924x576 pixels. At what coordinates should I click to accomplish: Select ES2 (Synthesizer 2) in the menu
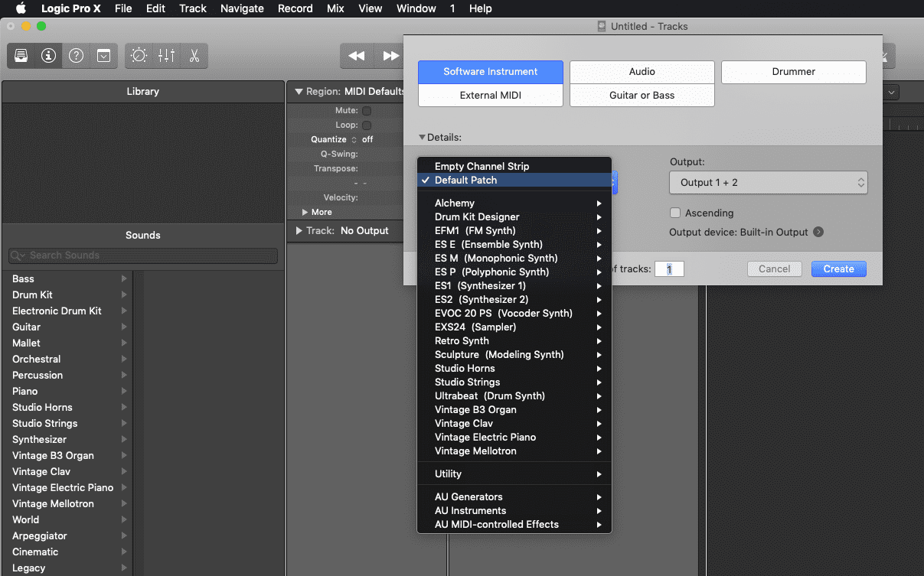[514, 300]
